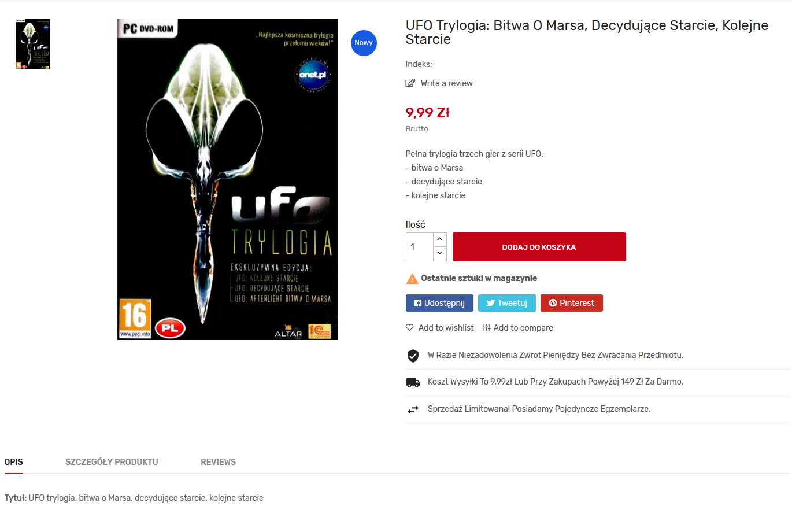The height and width of the screenshot is (532, 792).
Task: Click the Pinterest logo icon
Action: (x=553, y=303)
